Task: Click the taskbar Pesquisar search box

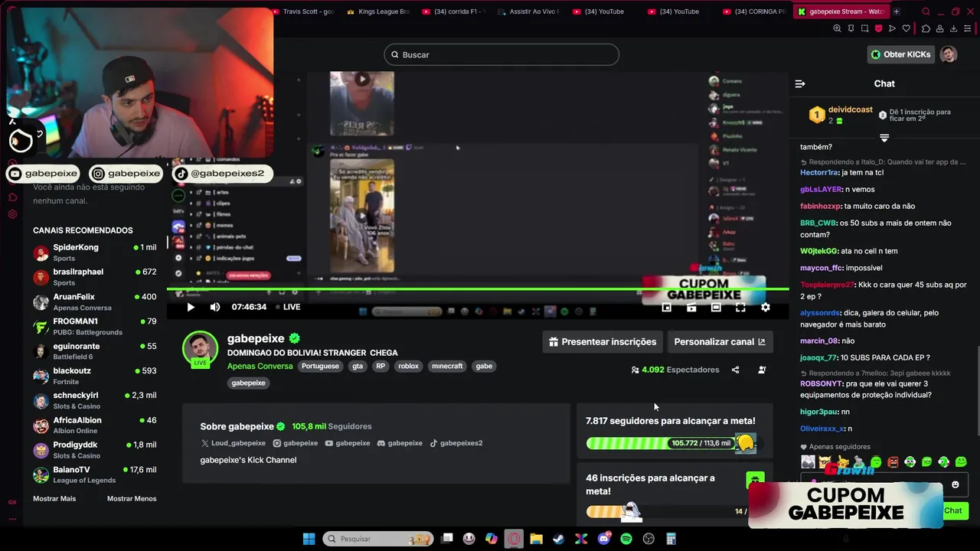Action: click(377, 539)
